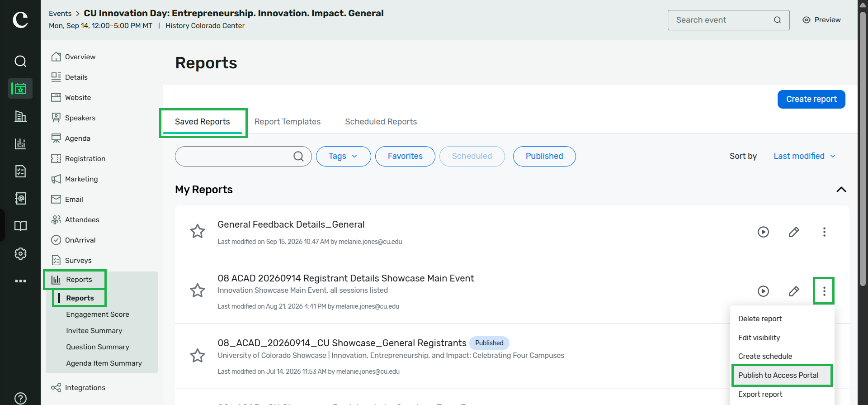Image resolution: width=868 pixels, height=405 pixels.
Task: Open the options menu for the 08 ACAD Registrant Details Showcase Main Event report
Action: tap(824, 291)
